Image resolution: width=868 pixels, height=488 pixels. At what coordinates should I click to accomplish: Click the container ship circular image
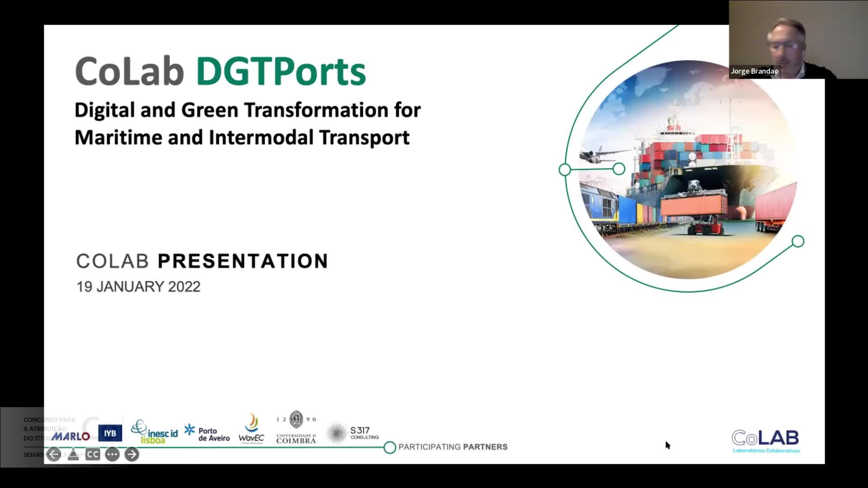688,169
